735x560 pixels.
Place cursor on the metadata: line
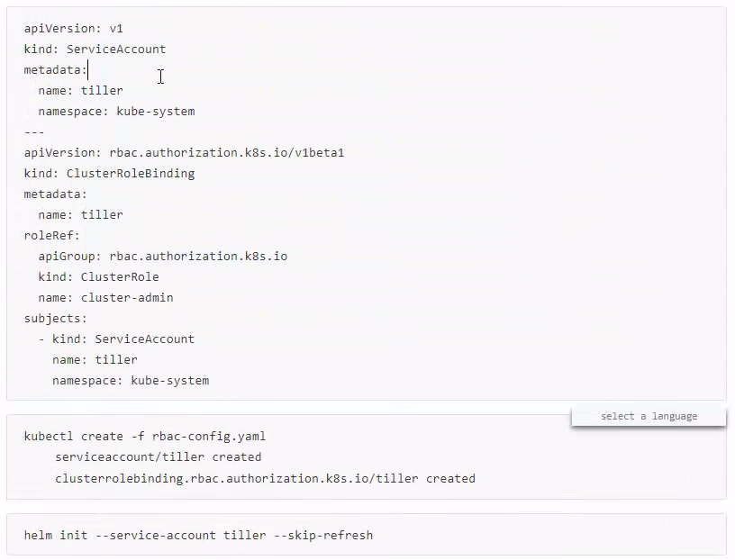(54, 69)
